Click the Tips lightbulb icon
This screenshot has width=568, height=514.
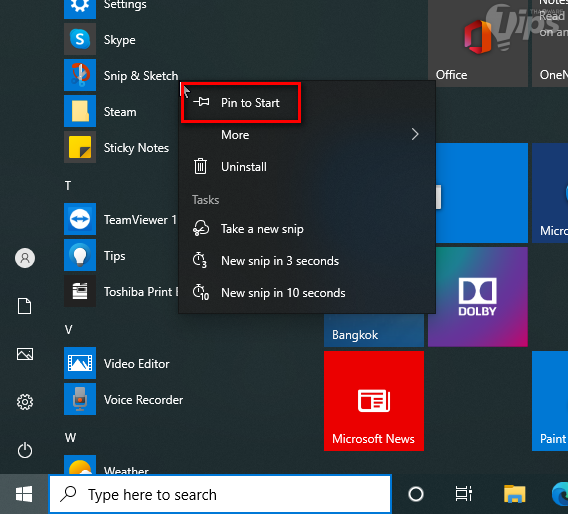tap(80, 255)
